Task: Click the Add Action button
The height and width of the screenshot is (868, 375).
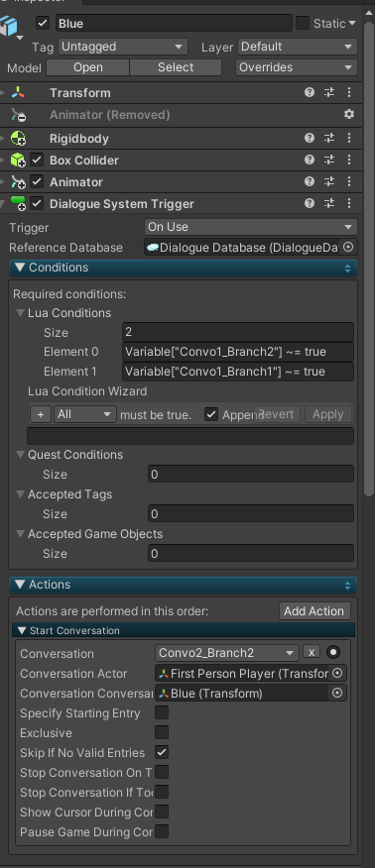Action: 314,611
